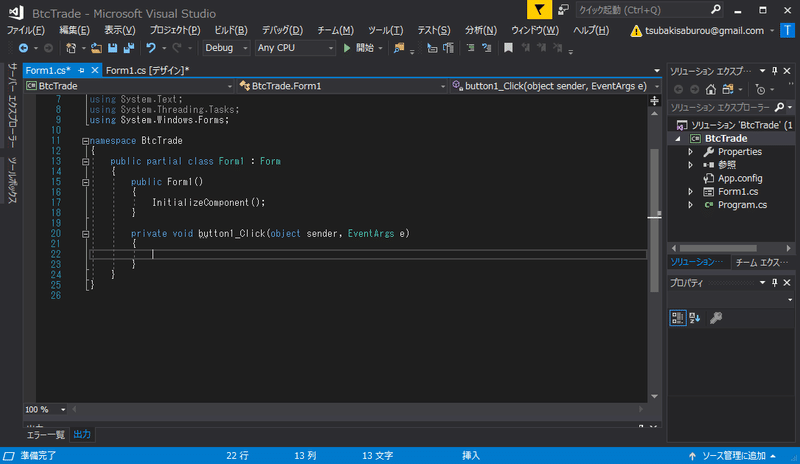Screen dimensions: 800x464
Task: Click the Solution Explorer search field
Action: click(720, 107)
